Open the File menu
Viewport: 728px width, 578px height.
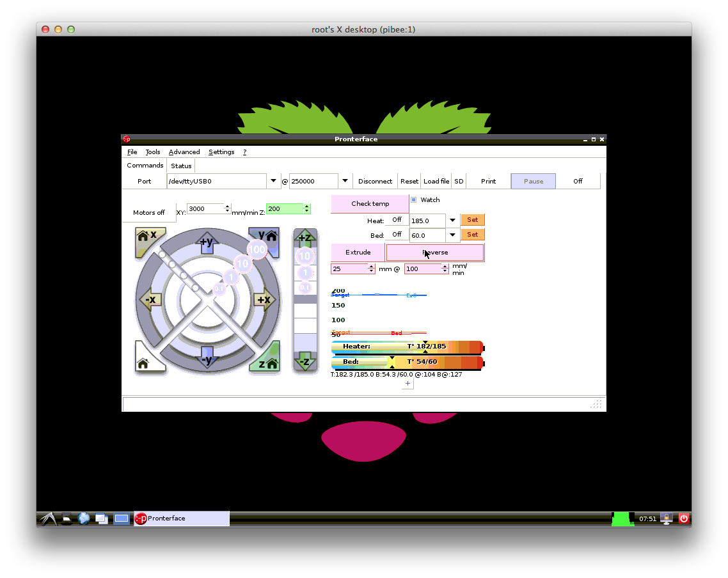coord(132,152)
